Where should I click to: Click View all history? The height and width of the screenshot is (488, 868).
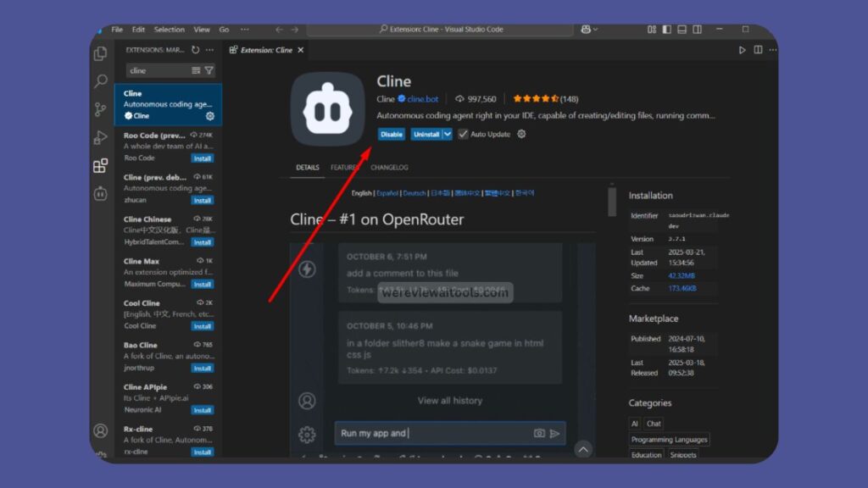point(449,401)
